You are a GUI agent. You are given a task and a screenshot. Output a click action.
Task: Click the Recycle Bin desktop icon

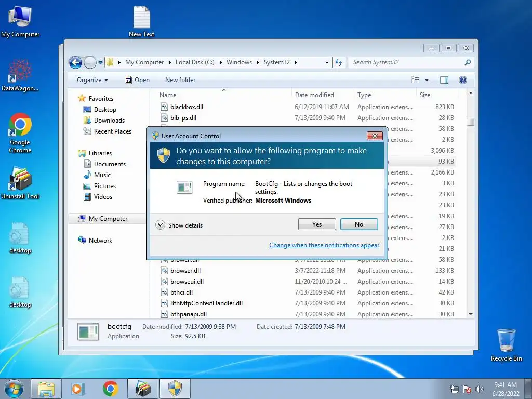[506, 345]
